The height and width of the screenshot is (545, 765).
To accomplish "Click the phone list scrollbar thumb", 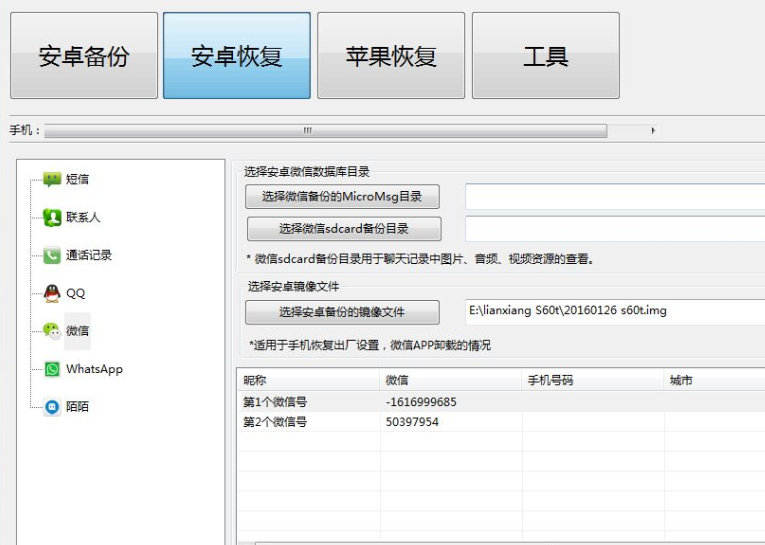I will 325,131.
